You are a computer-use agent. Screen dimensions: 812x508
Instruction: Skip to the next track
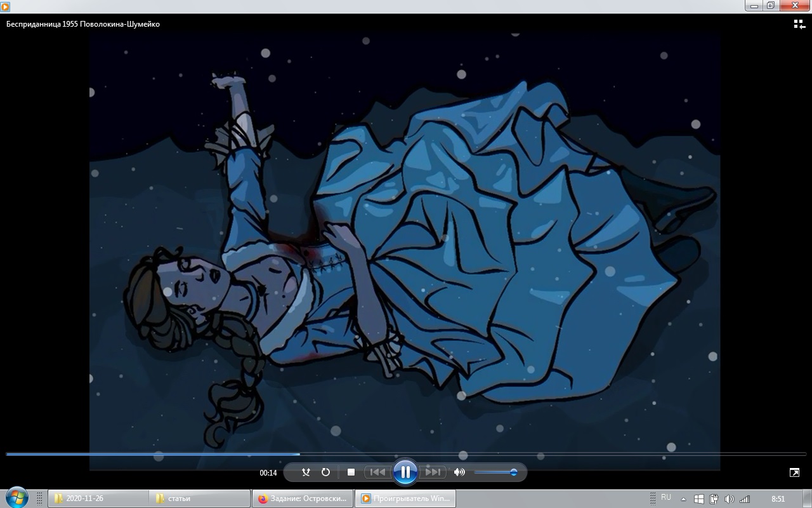click(433, 472)
